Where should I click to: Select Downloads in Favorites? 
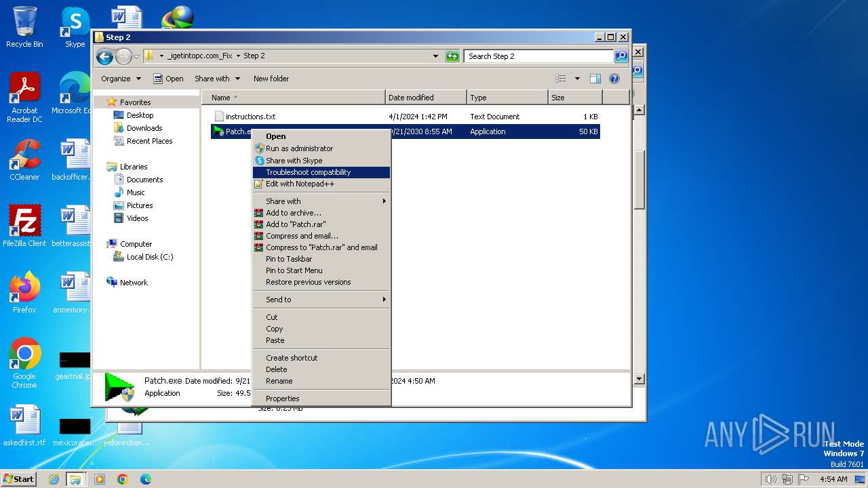click(144, 128)
